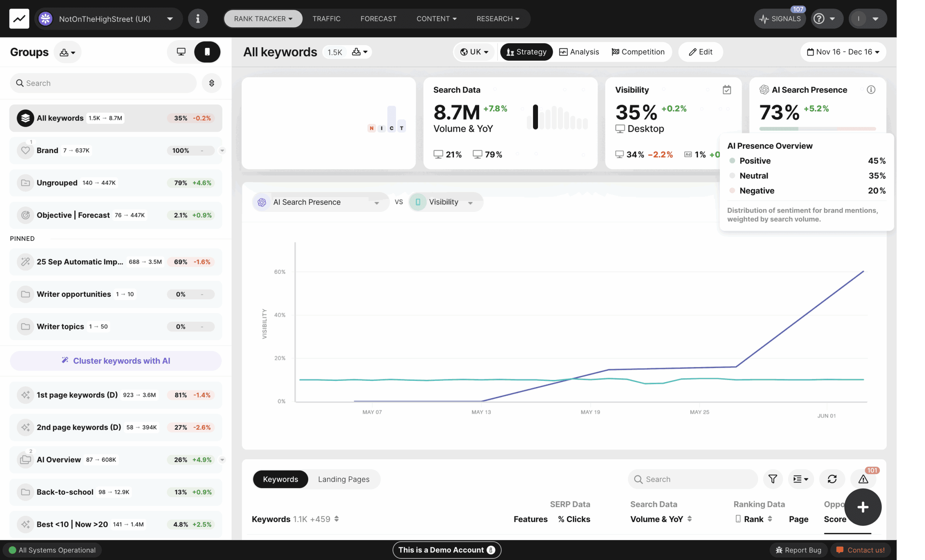Image resolution: width=925 pixels, height=560 pixels.
Task: Open the UK country dropdown
Action: (474, 52)
